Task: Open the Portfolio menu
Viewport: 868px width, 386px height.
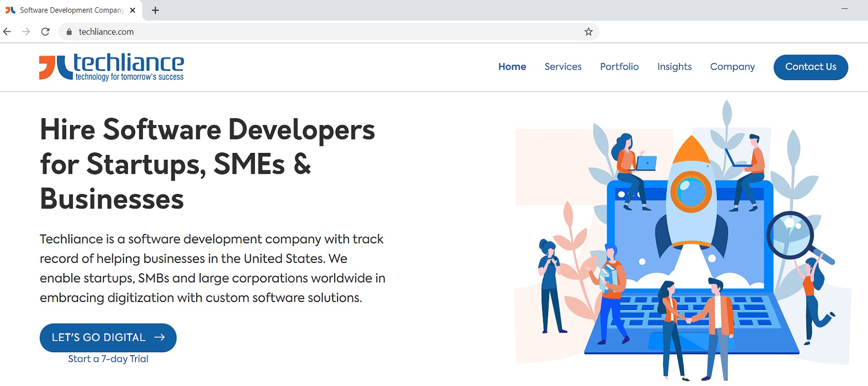Action: pyautogui.click(x=619, y=67)
